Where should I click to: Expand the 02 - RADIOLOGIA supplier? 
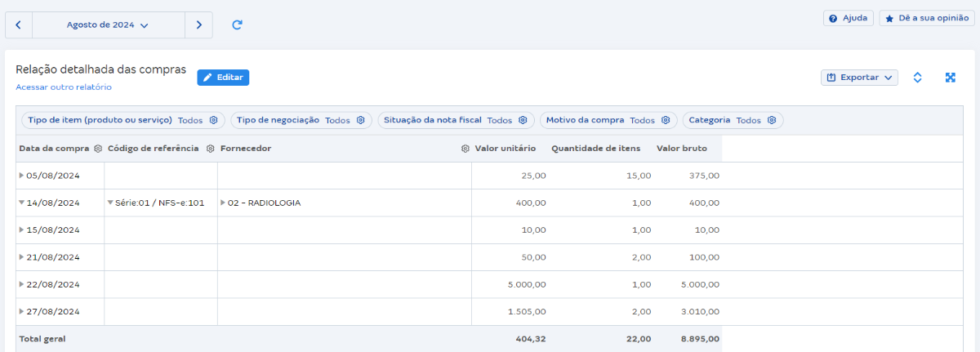coord(223,203)
